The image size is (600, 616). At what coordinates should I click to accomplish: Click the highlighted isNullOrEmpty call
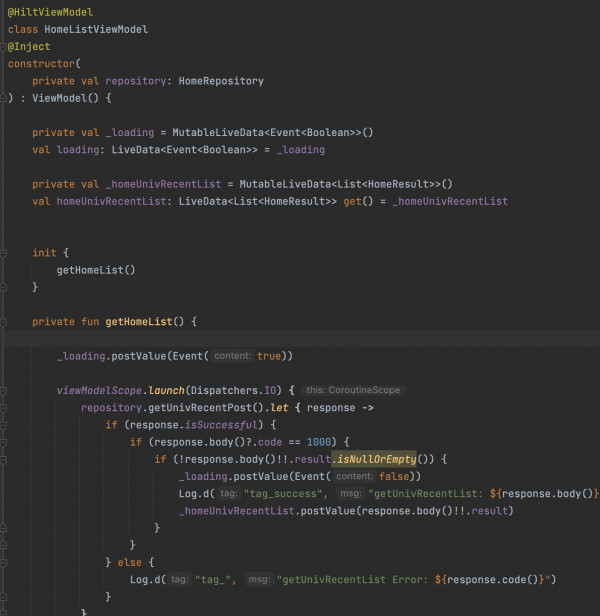pyautogui.click(x=376, y=459)
